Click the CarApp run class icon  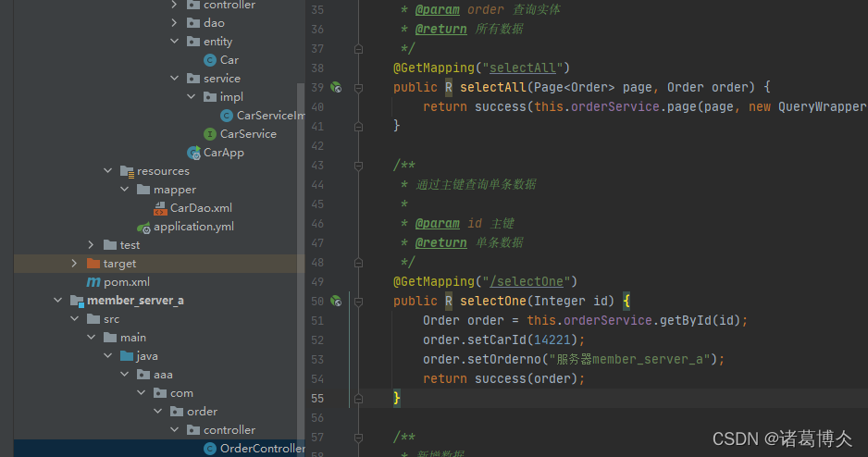(x=193, y=153)
